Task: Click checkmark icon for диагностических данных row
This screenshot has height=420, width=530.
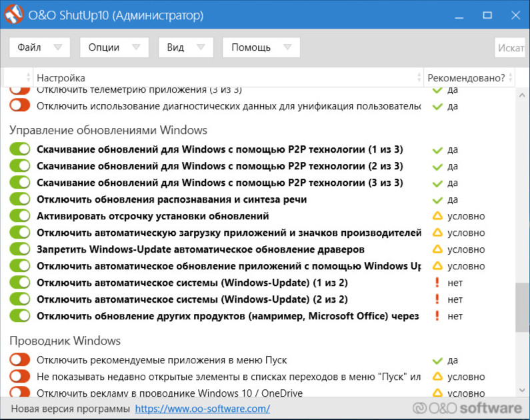Action: (437, 107)
